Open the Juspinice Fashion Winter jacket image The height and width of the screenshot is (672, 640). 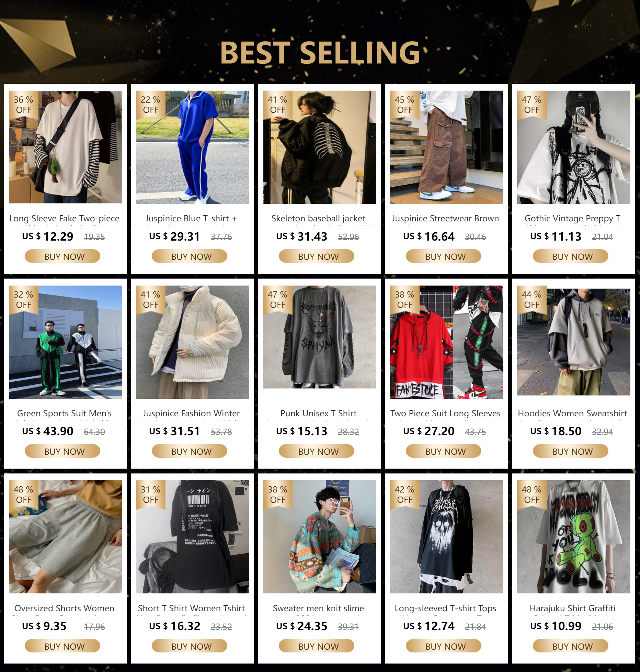click(192, 342)
